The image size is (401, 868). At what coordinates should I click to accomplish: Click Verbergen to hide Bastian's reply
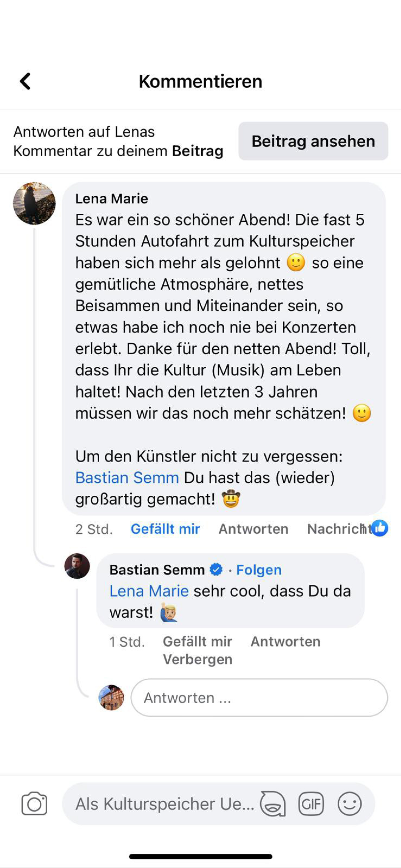(x=197, y=660)
